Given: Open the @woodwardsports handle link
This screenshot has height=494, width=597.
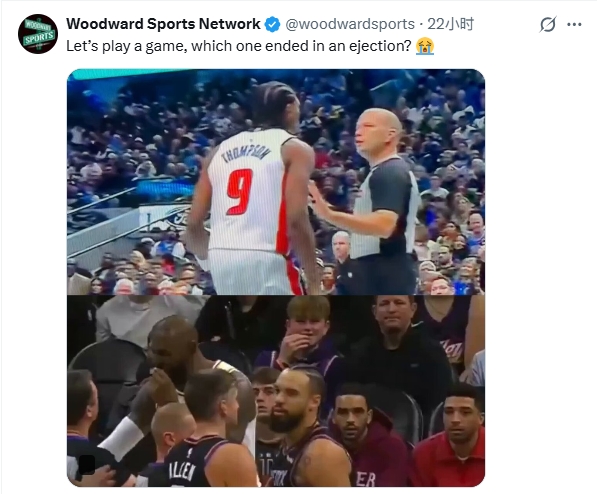Looking at the screenshot, I should 350,24.
